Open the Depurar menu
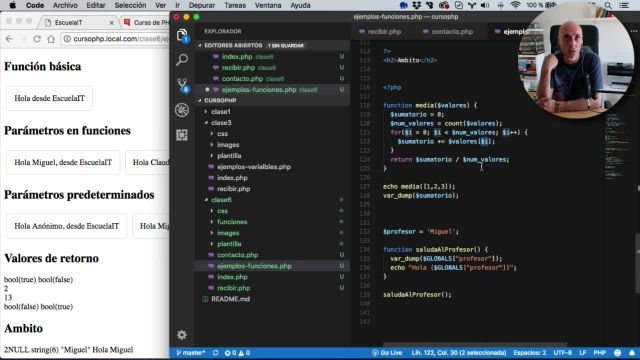The width and height of the screenshot is (640, 360). click(x=202, y=5)
